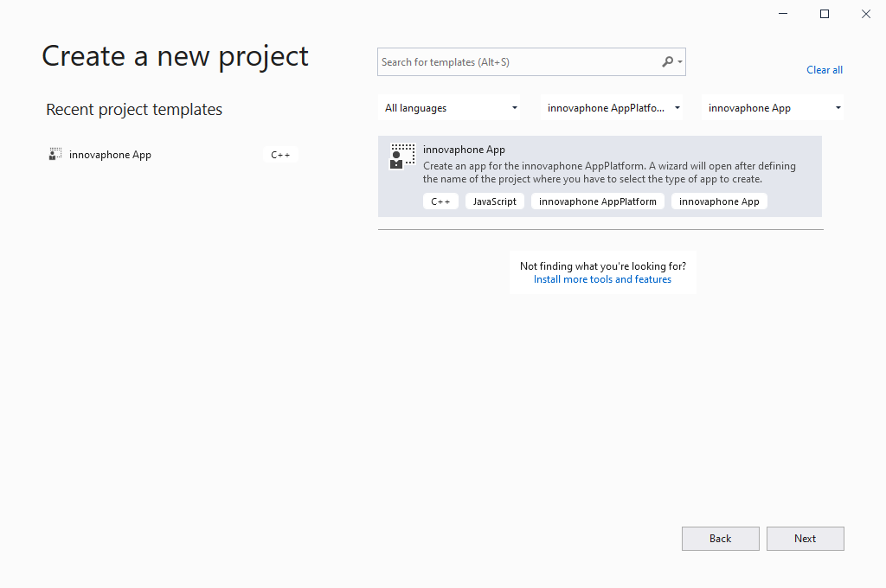Click the search magnifier icon
The height and width of the screenshot is (588, 886).
(667, 62)
